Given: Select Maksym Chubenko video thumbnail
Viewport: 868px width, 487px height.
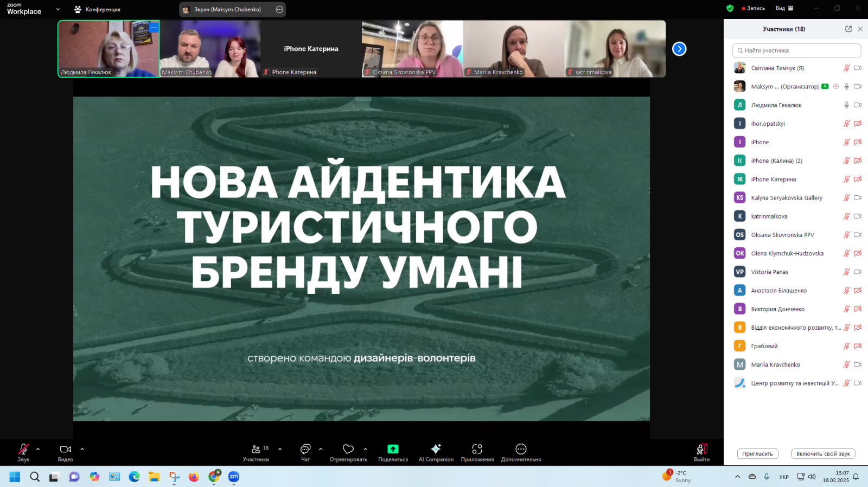Looking at the screenshot, I should coord(210,49).
